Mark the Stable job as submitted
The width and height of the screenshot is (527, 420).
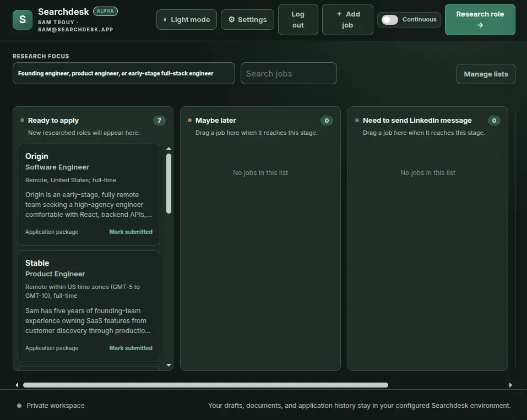131,348
